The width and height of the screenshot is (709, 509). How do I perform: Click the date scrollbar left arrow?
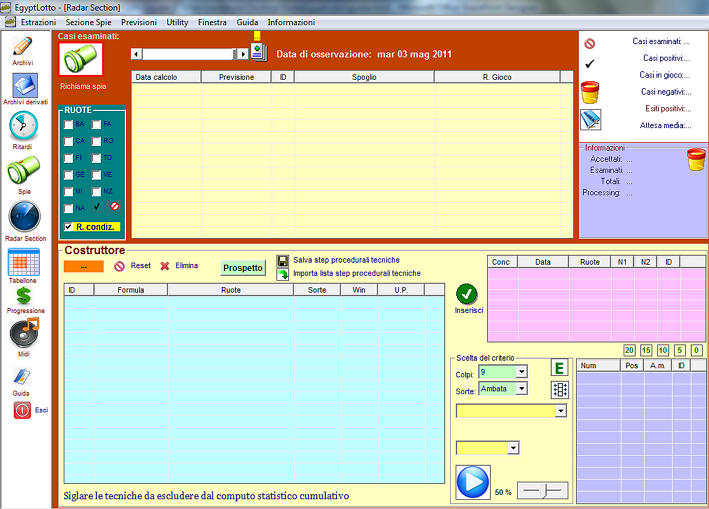[x=136, y=54]
